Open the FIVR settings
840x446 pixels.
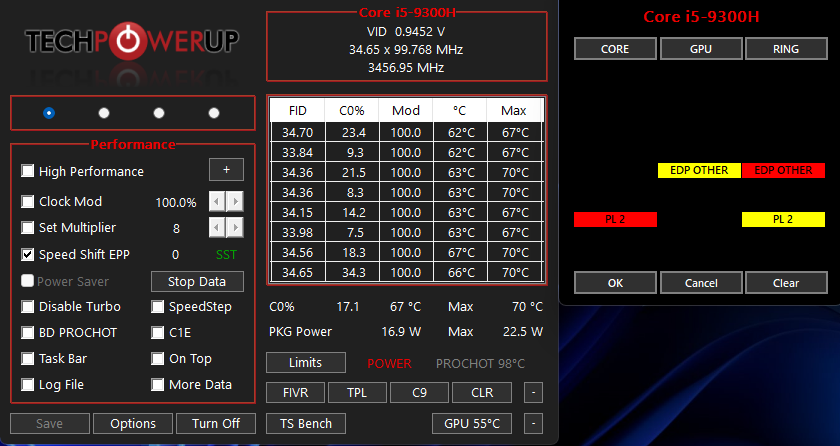(x=295, y=393)
